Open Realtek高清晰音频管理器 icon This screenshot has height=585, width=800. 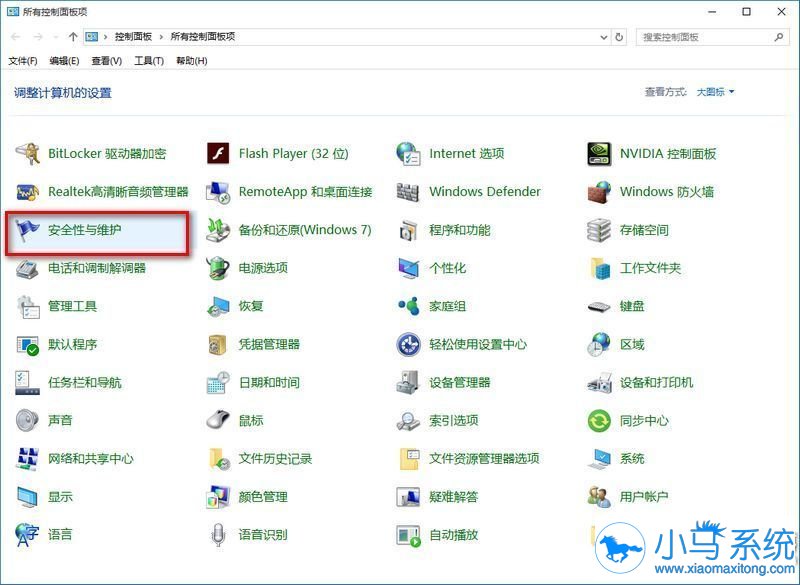pos(28,192)
